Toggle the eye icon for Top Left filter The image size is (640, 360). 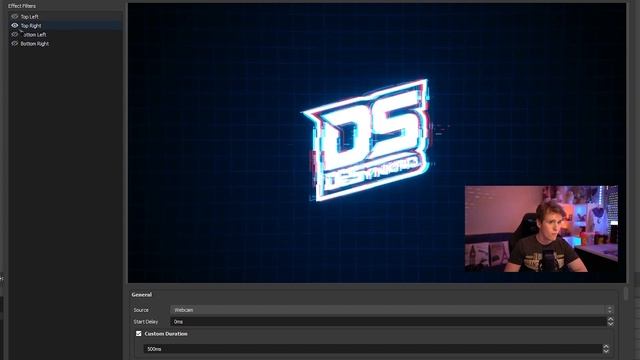[x=15, y=17]
